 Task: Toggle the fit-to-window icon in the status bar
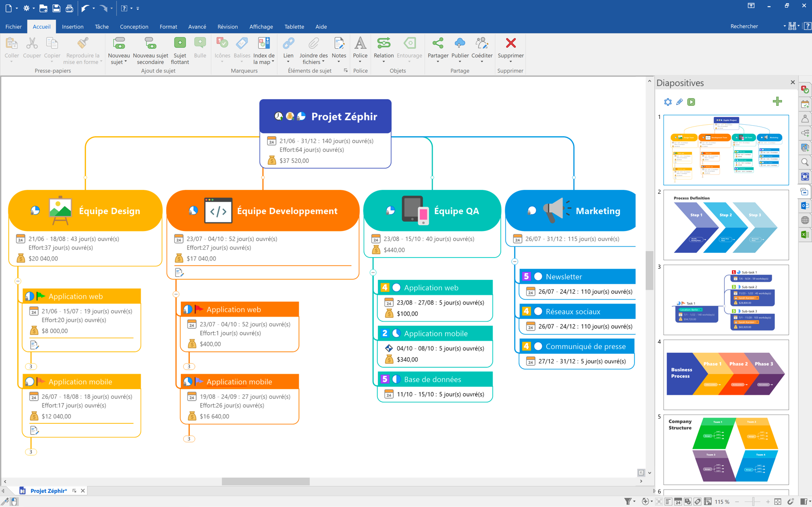(778, 502)
